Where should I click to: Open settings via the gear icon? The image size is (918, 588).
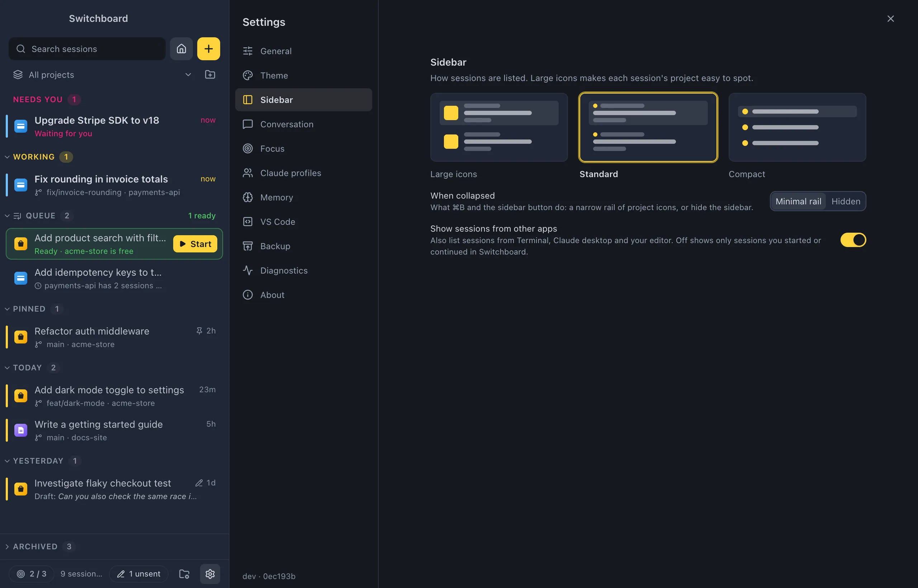point(210,574)
